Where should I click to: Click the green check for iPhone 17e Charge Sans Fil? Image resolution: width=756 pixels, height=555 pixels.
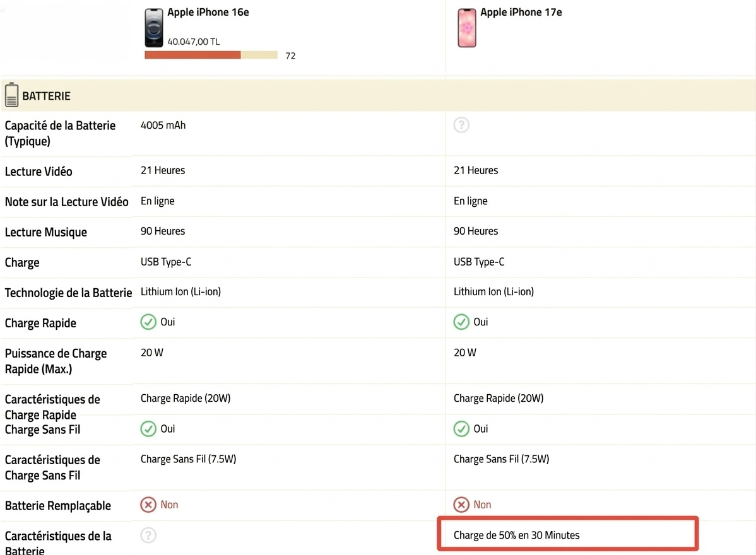[x=461, y=429]
